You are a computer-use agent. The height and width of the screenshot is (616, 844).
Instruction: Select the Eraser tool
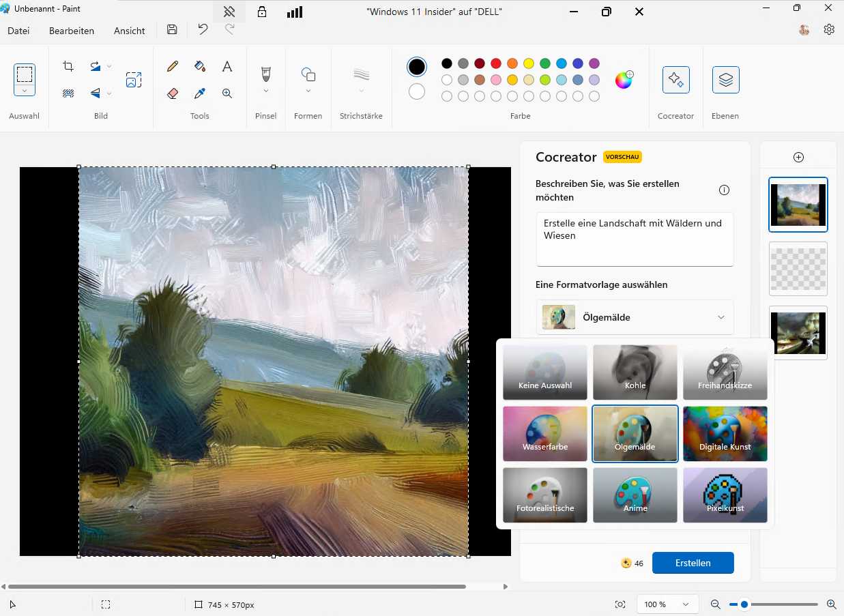coord(172,93)
